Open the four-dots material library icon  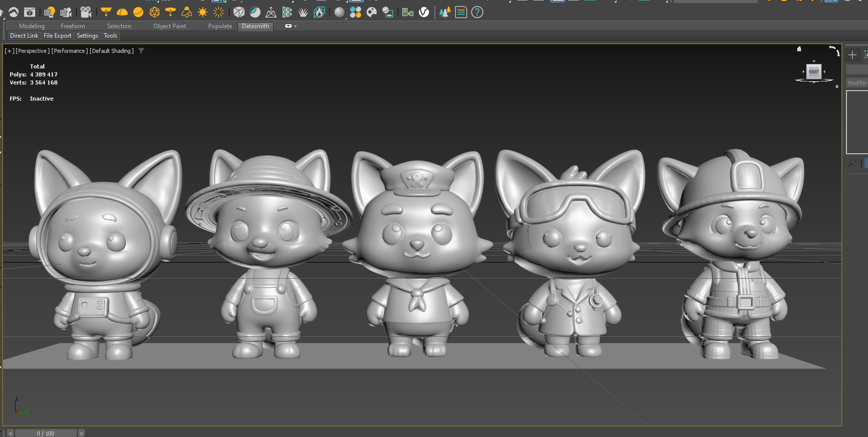click(x=356, y=12)
